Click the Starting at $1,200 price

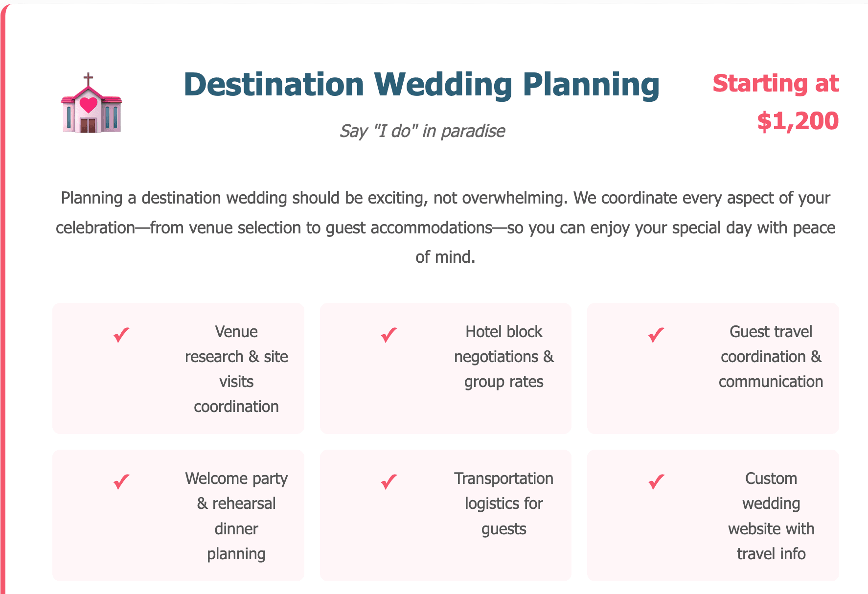pyautogui.click(x=776, y=102)
